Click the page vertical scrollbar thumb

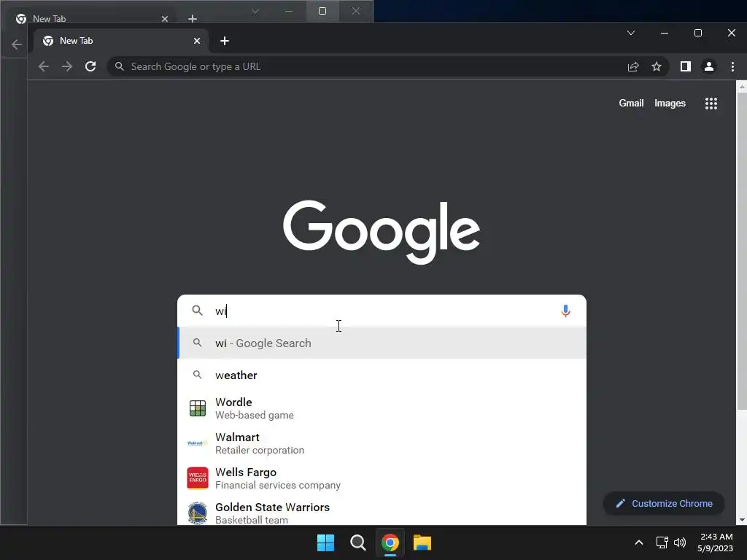pyautogui.click(x=741, y=252)
